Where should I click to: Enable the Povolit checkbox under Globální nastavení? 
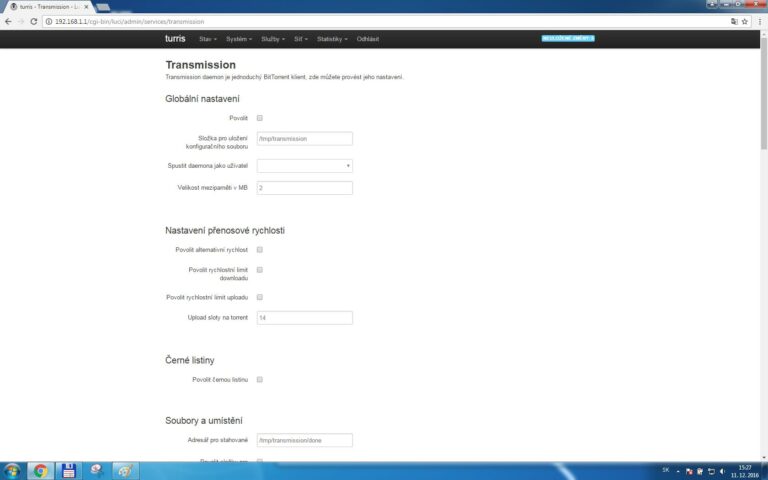tap(260, 118)
